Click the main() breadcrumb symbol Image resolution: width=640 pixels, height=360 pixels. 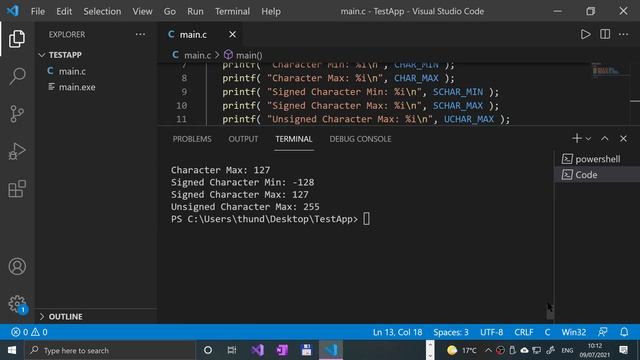coord(243,55)
